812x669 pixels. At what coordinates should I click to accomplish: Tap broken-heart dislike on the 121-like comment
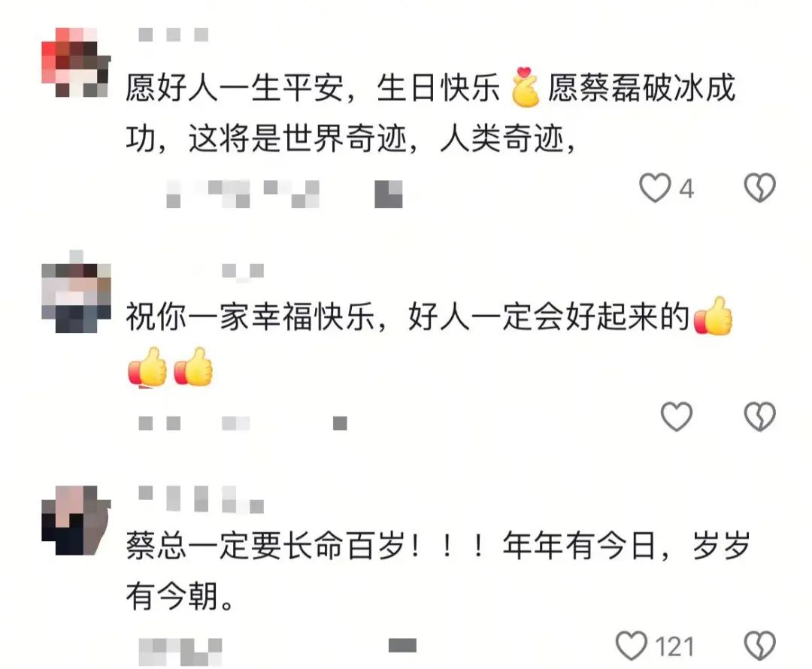click(x=759, y=646)
